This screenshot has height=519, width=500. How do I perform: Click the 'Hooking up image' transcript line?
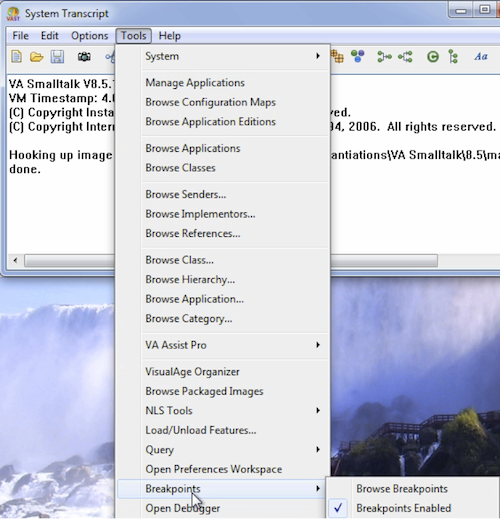tap(61, 155)
